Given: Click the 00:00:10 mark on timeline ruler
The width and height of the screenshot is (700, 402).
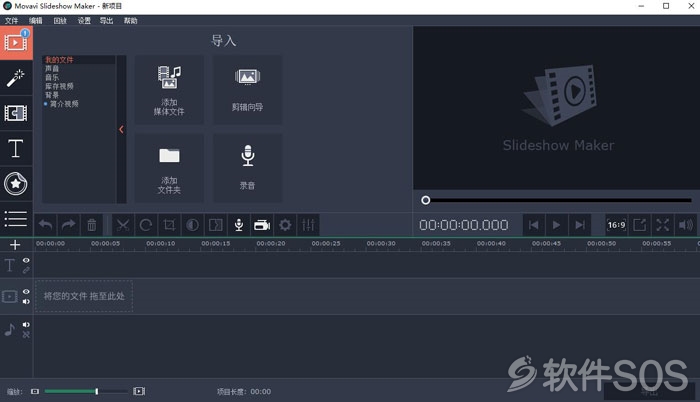Looking at the screenshot, I should (161, 244).
